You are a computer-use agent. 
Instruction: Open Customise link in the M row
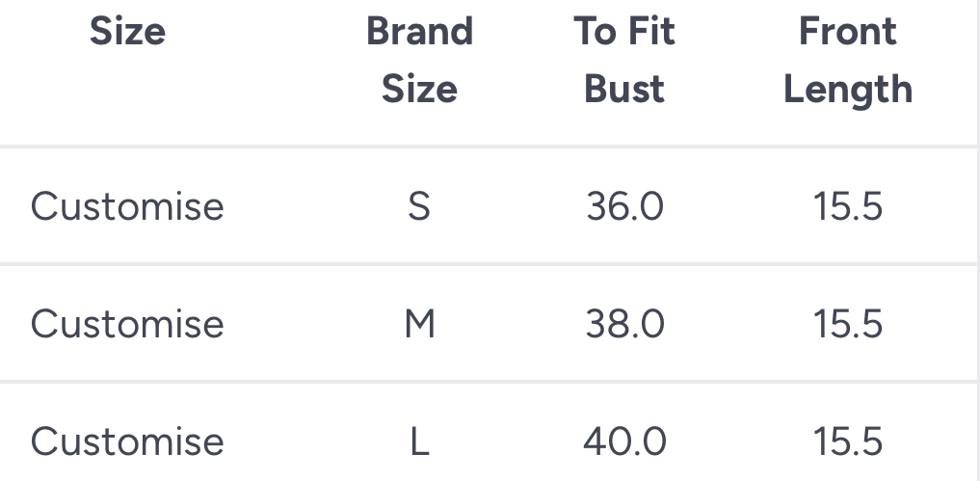click(x=127, y=324)
